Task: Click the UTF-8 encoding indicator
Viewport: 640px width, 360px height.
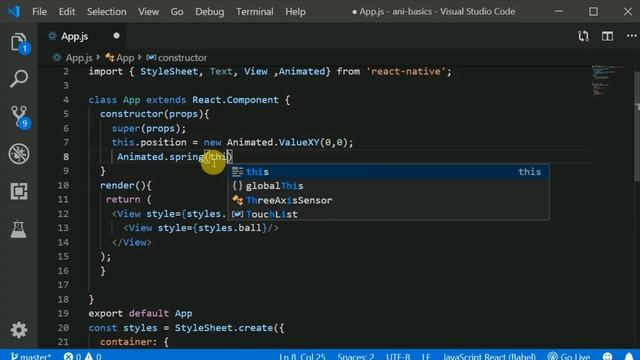Action: click(398, 356)
